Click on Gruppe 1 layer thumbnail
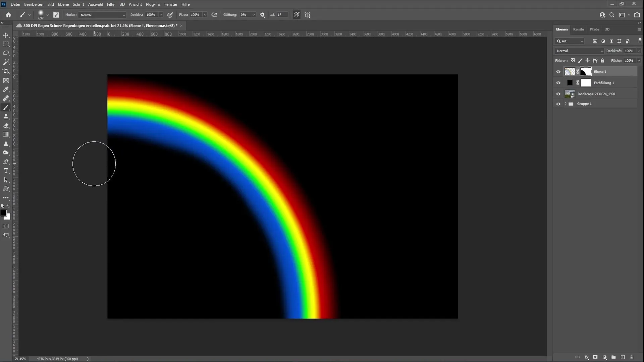644x362 pixels. click(x=572, y=104)
